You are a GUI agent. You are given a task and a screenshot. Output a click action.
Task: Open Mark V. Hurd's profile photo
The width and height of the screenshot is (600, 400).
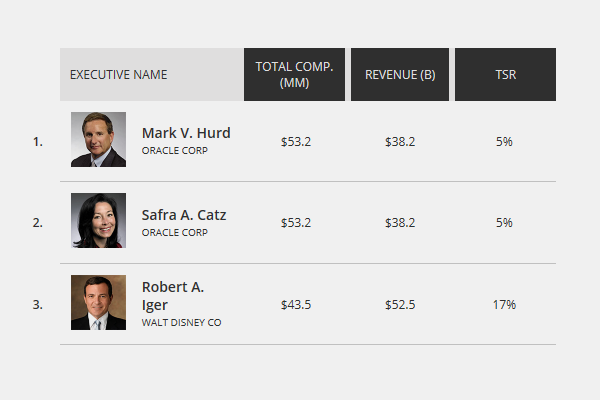tap(98, 139)
